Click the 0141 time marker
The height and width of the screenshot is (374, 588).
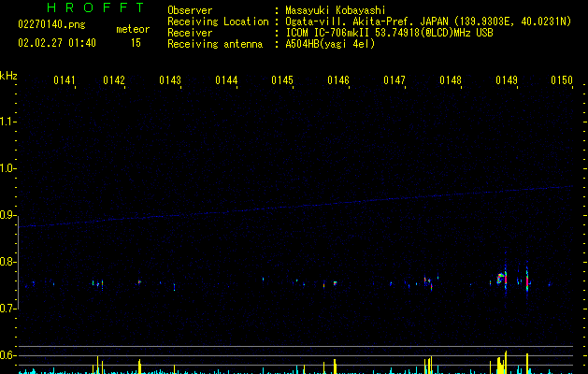click(x=65, y=80)
